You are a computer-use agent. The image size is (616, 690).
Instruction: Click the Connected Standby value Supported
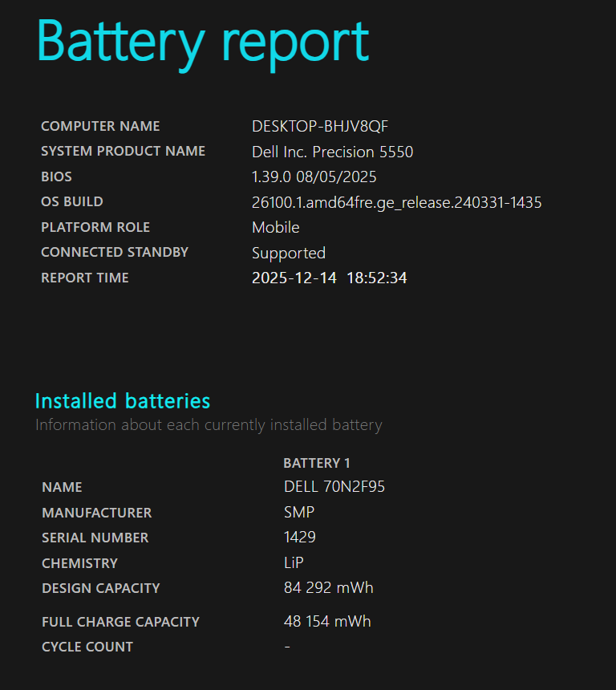288,253
